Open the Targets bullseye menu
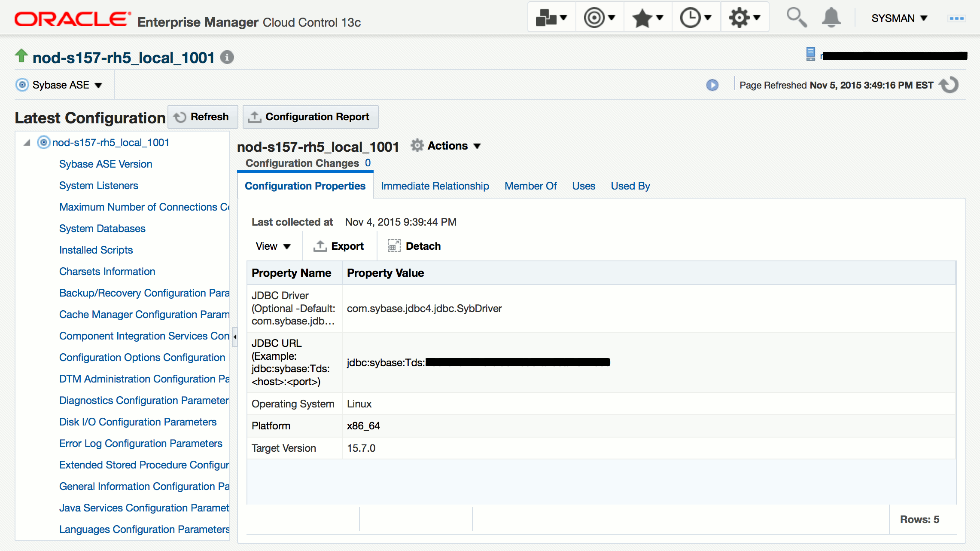 pos(600,18)
